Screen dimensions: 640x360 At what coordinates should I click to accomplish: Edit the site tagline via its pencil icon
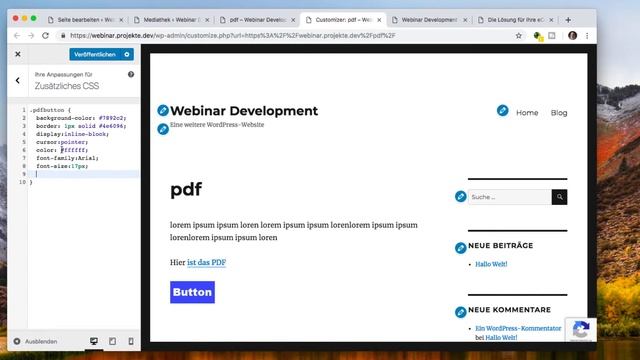coord(163,129)
